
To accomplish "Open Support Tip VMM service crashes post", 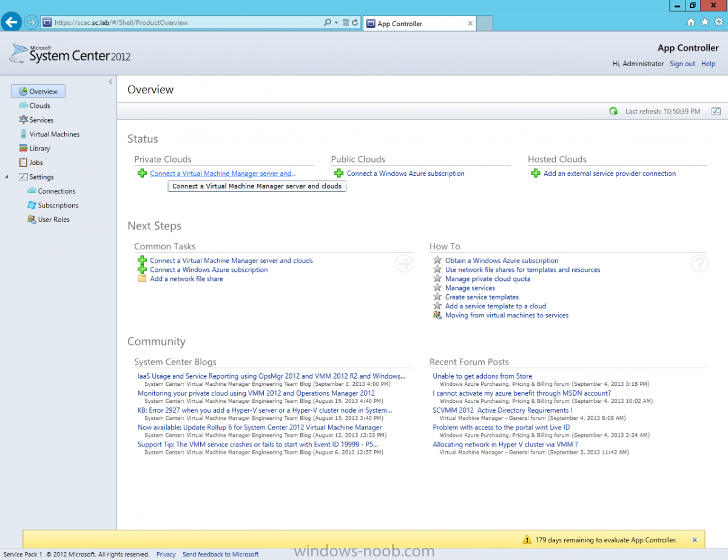I will [x=258, y=444].
